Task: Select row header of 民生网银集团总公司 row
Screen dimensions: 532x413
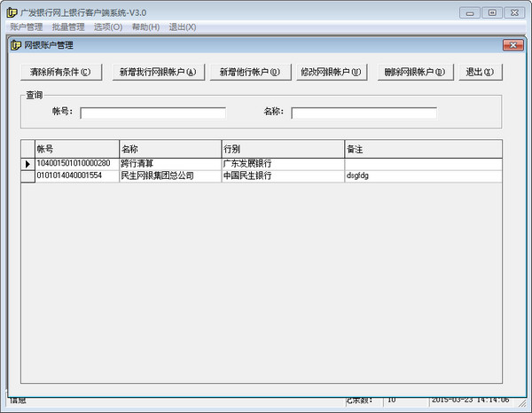Action: pos(27,176)
